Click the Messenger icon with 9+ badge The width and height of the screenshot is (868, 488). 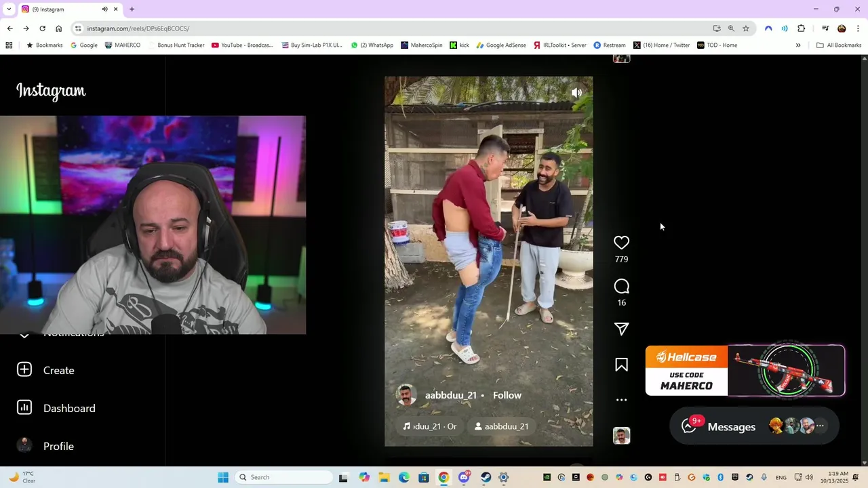click(690, 426)
